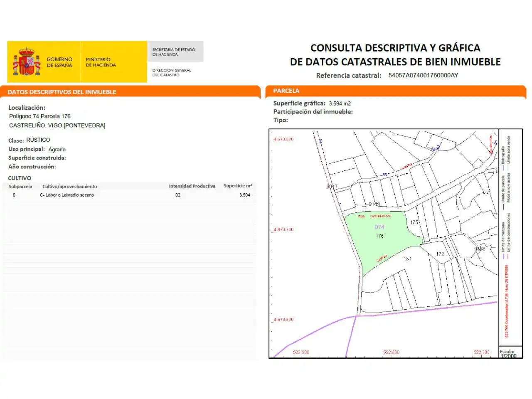Select intensidad productiva cell "02"
Viewport: 532px width, 399px height.
tap(178, 195)
